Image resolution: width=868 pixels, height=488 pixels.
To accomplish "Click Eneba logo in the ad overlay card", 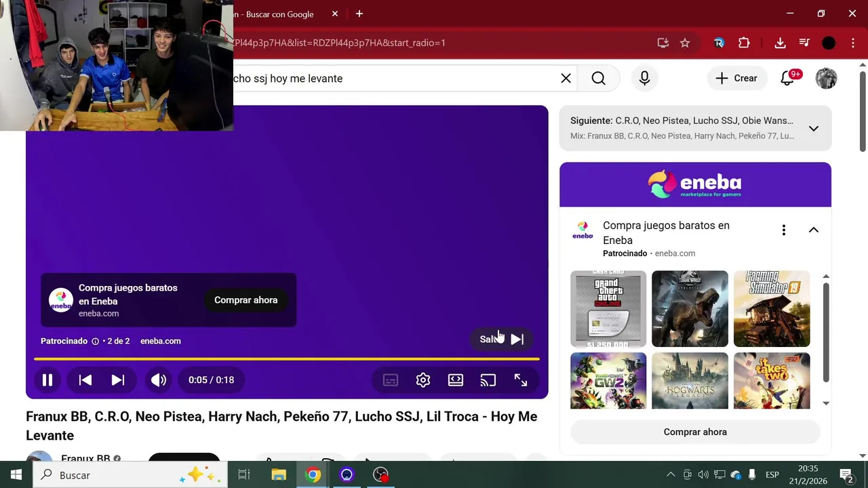I will (60, 300).
